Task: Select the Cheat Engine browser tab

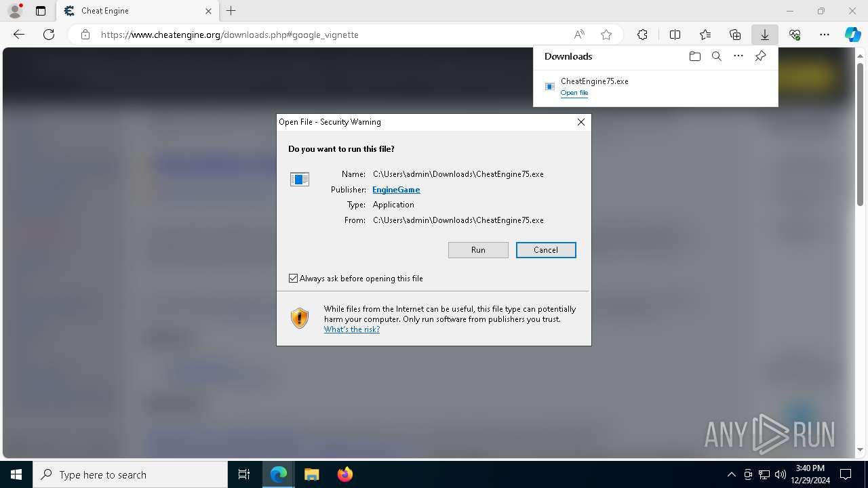Action: 138,11
